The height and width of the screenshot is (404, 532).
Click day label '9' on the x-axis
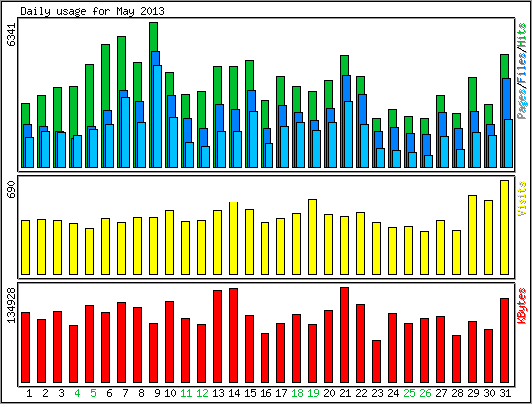[157, 393]
